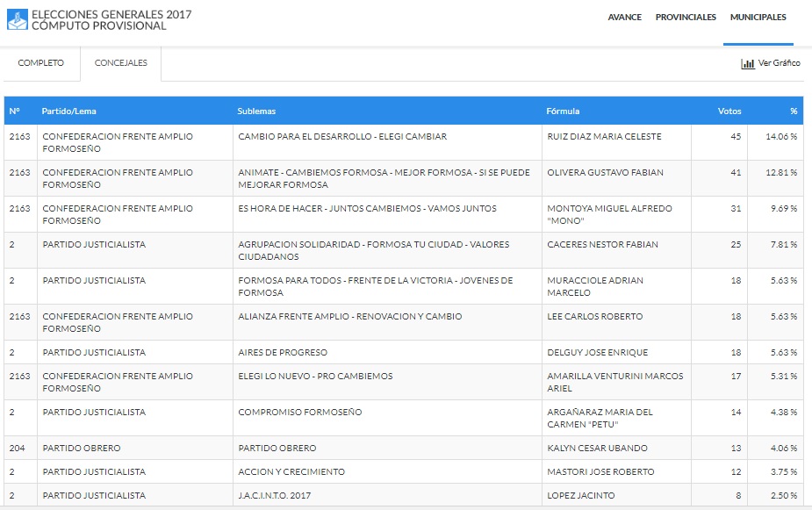This screenshot has height=510, width=812.
Task: Click the Sublemas column header
Action: coord(256,111)
